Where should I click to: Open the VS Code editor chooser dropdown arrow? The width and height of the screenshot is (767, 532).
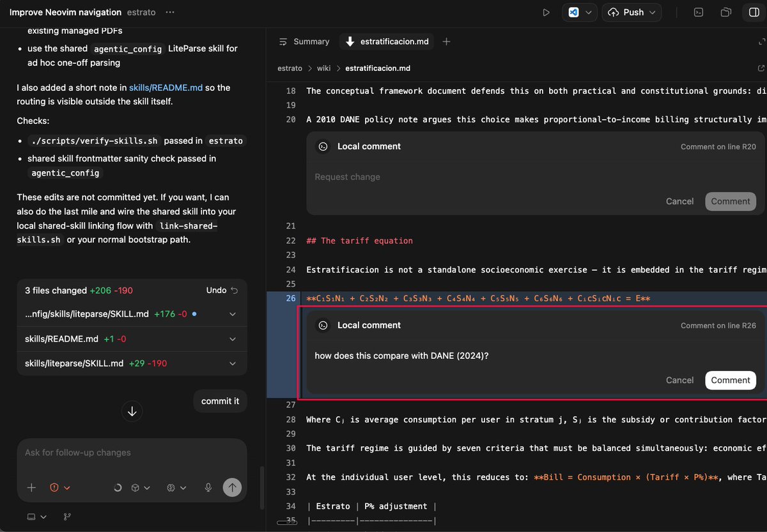click(589, 12)
